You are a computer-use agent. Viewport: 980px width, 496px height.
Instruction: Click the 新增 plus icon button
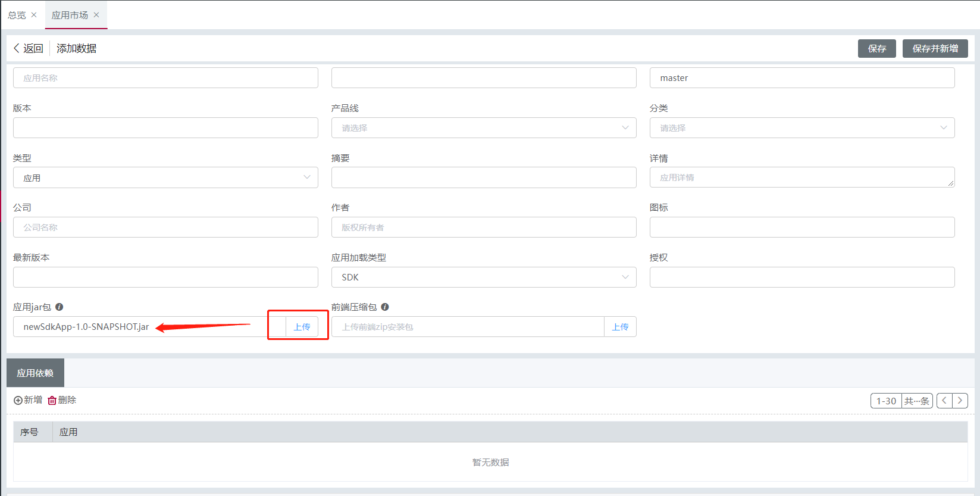(28, 400)
